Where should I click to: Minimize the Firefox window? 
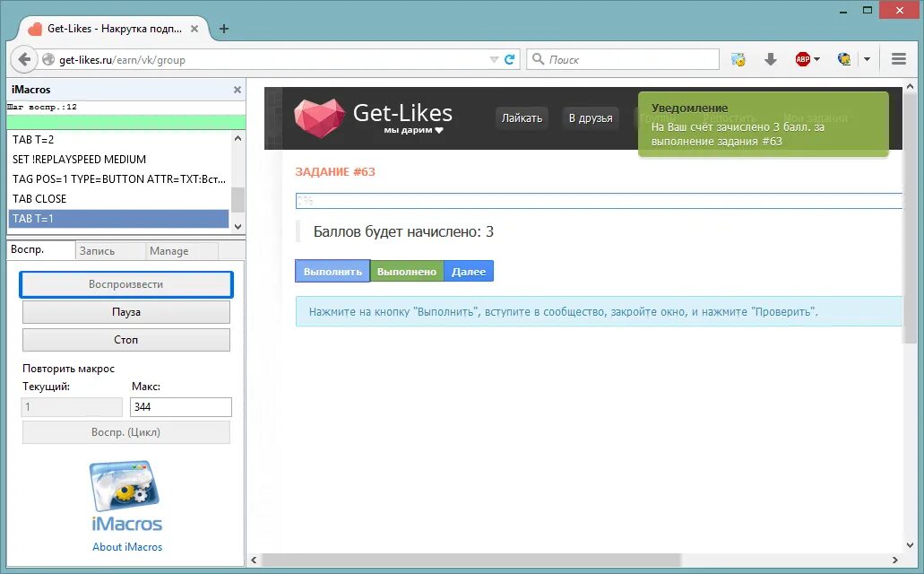[x=844, y=11]
